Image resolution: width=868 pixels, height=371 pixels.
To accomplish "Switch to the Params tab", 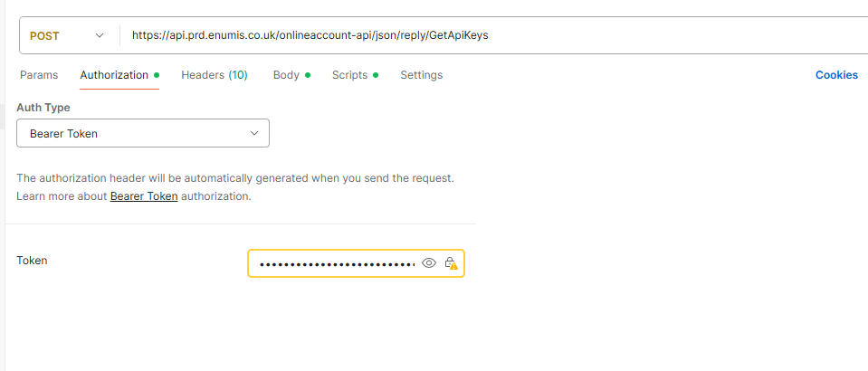I will [39, 75].
